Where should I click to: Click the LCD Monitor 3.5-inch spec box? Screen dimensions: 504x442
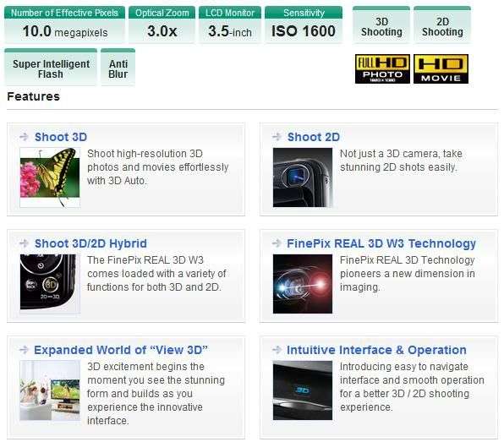[x=230, y=25]
